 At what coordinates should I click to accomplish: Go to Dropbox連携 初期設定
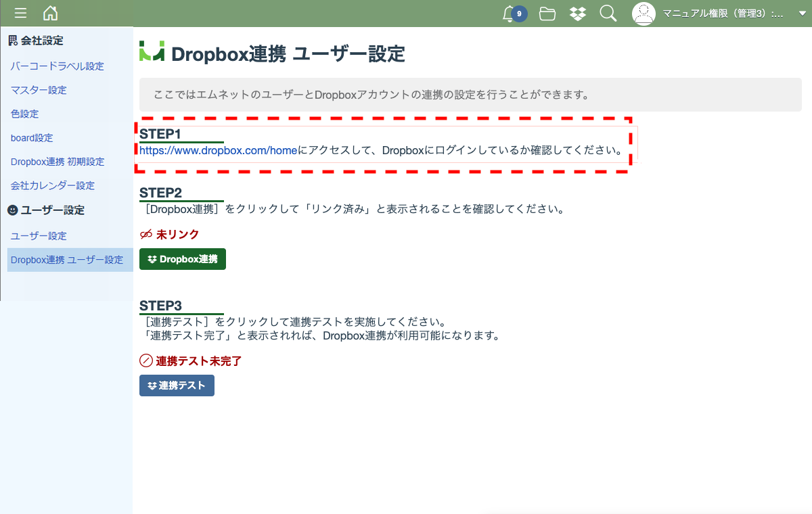pos(58,162)
